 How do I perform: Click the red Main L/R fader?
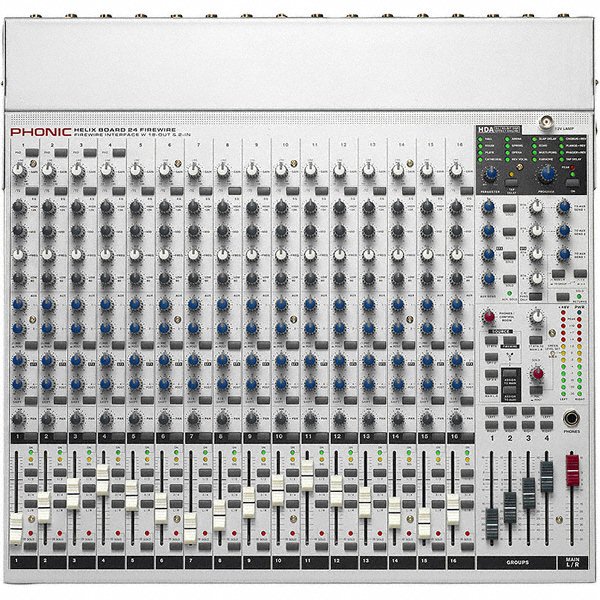coord(573,469)
